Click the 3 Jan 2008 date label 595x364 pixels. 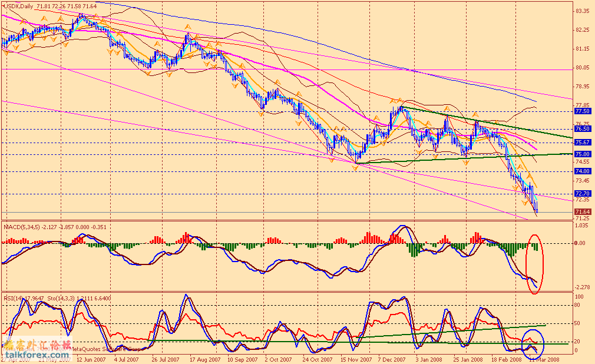[x=429, y=359]
